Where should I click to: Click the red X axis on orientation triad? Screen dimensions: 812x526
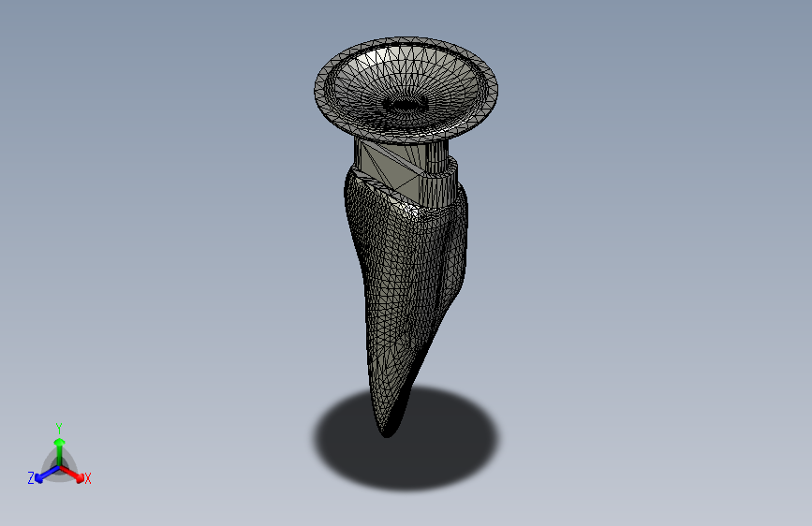[x=72, y=474]
